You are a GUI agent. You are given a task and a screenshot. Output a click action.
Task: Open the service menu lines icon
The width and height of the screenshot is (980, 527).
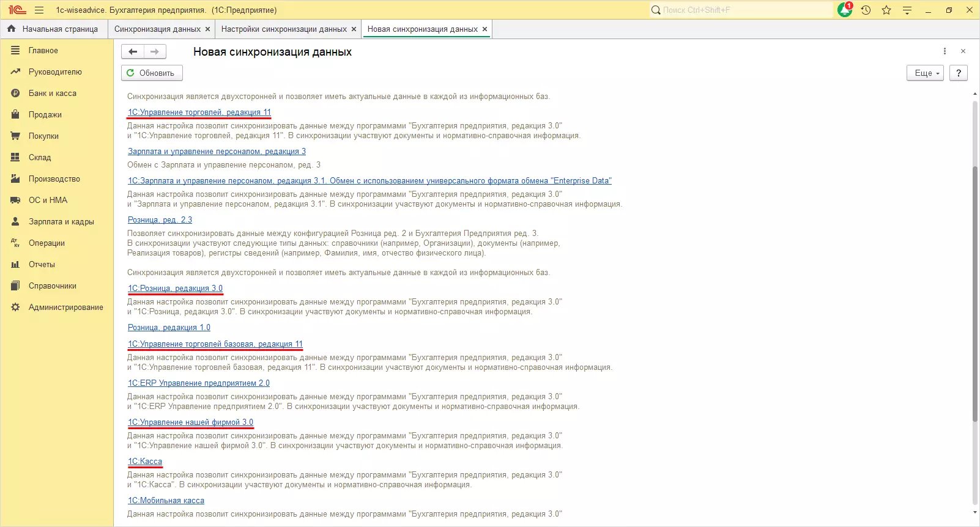point(907,10)
